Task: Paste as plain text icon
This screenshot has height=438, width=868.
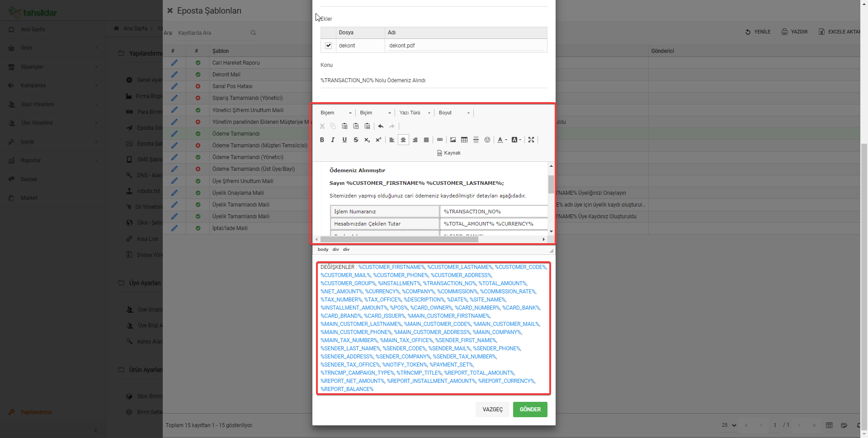Action: pos(356,126)
